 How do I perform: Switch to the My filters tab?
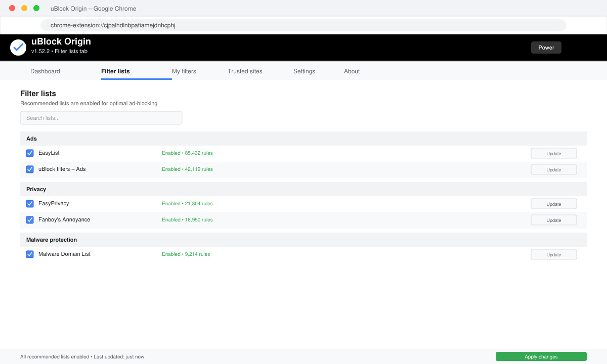[x=184, y=71]
